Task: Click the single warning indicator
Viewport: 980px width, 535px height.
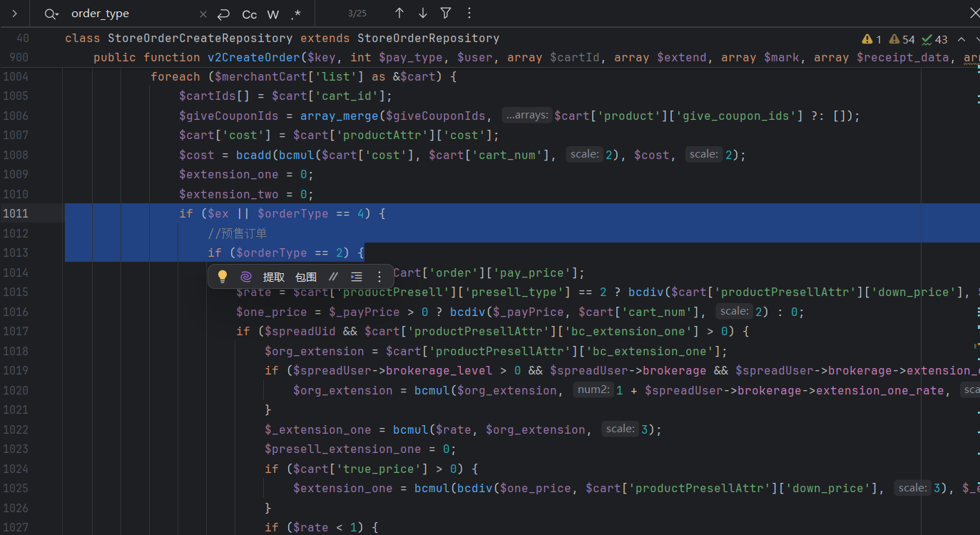Action: click(x=872, y=39)
